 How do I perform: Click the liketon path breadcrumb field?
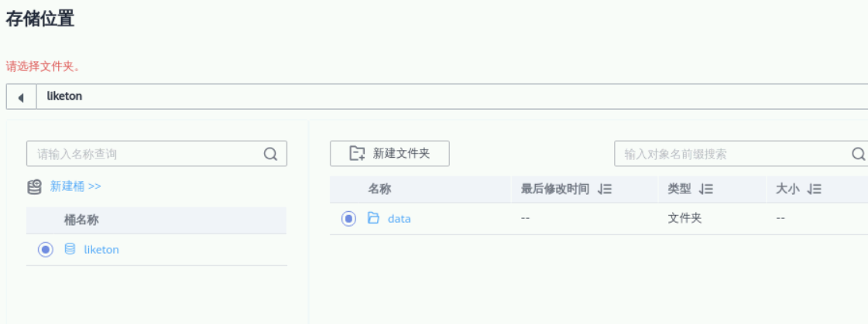(451, 97)
